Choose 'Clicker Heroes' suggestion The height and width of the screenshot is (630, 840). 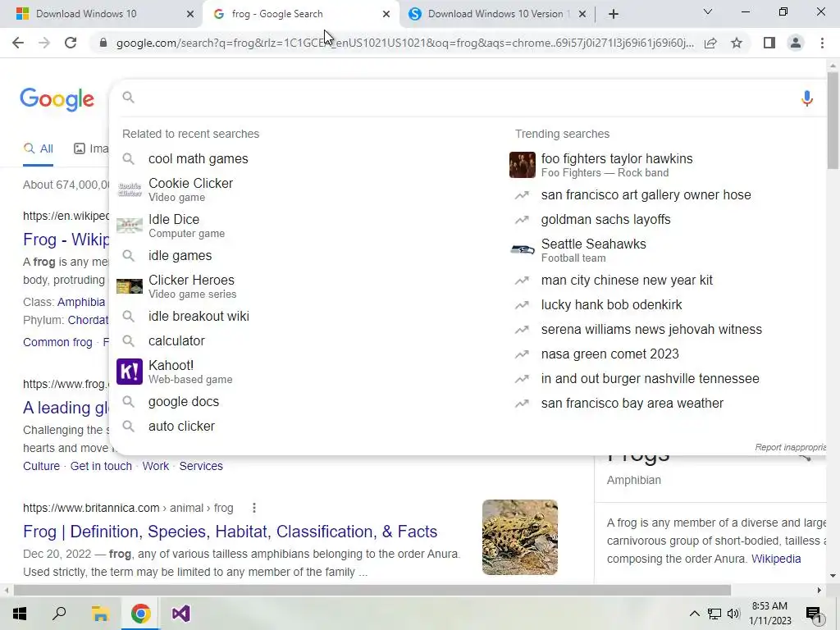click(x=304, y=286)
